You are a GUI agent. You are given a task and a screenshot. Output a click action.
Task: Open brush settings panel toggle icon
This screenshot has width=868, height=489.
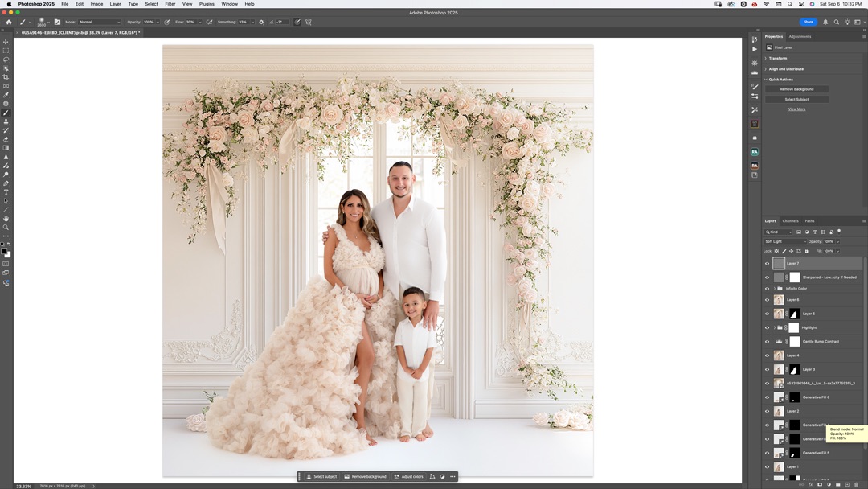click(57, 23)
